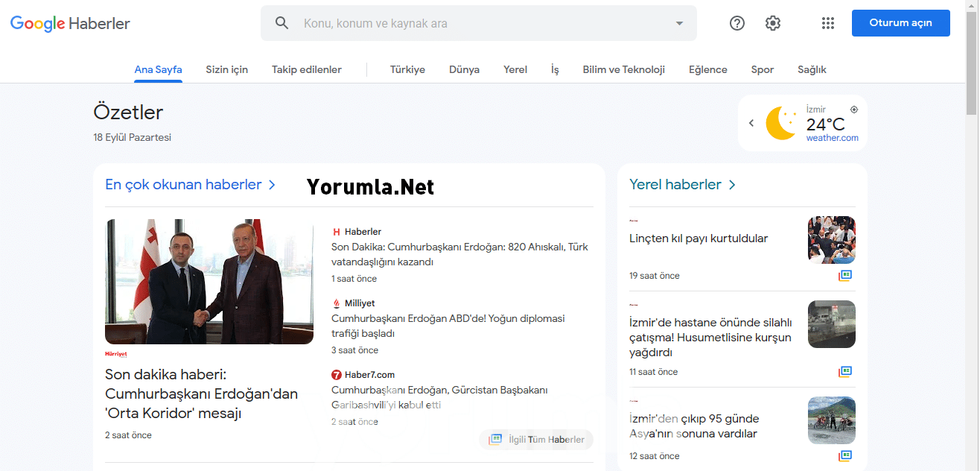The height and width of the screenshot is (471, 980).
Task: Click the Hürriyet source logo
Action: [x=116, y=354]
